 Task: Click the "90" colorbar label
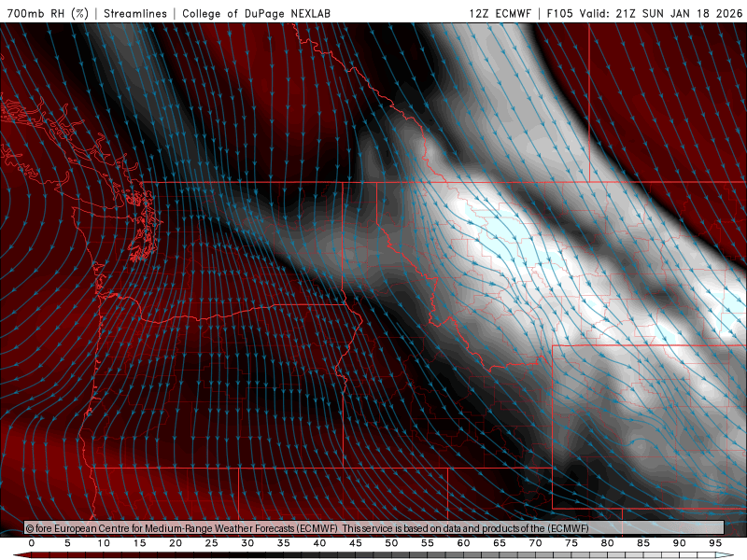point(680,543)
